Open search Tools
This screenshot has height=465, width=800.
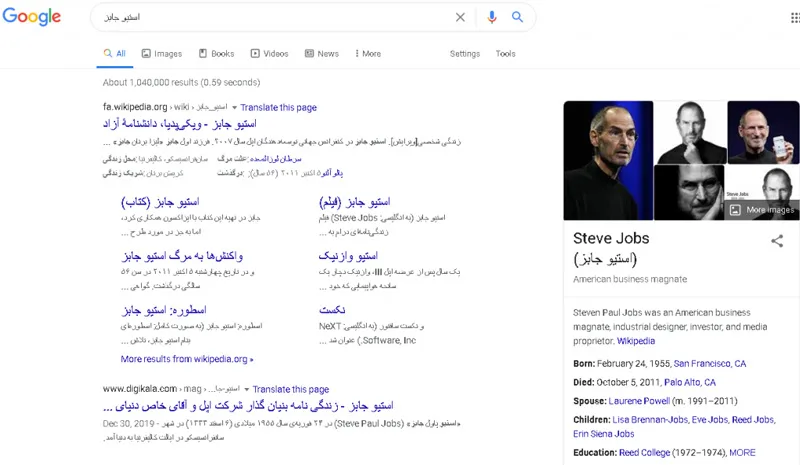pos(506,54)
